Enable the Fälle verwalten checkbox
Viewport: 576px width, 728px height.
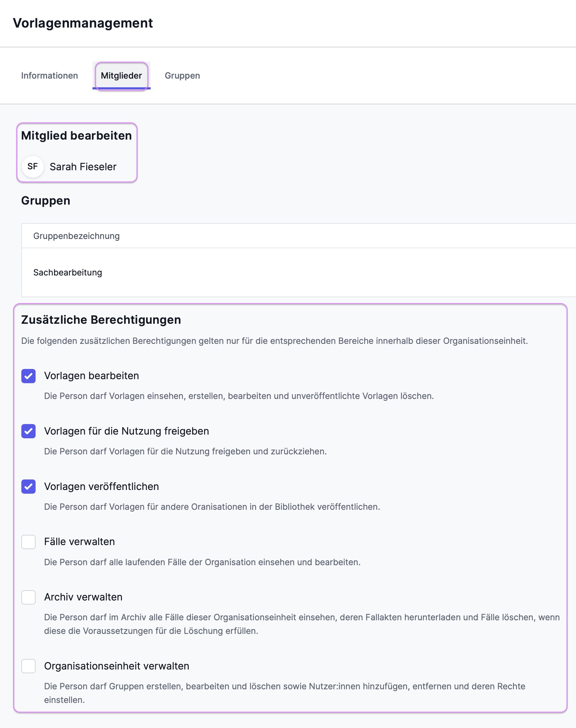[29, 542]
